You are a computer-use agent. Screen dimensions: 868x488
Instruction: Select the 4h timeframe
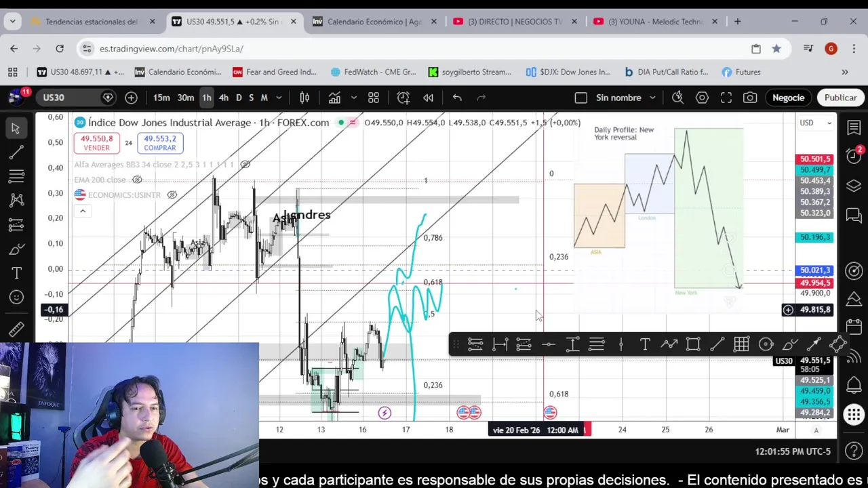coord(224,98)
